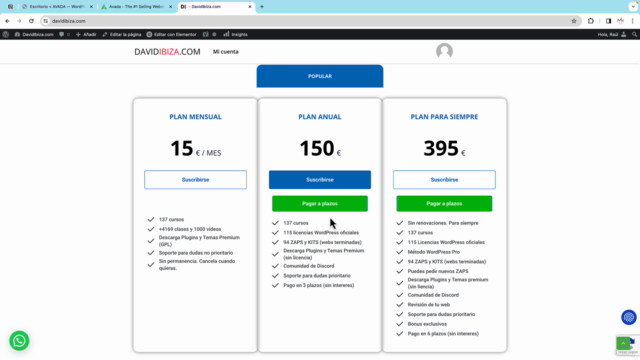The width and height of the screenshot is (640, 360).
Task: Open a new browser tab
Action: click(x=262, y=7)
